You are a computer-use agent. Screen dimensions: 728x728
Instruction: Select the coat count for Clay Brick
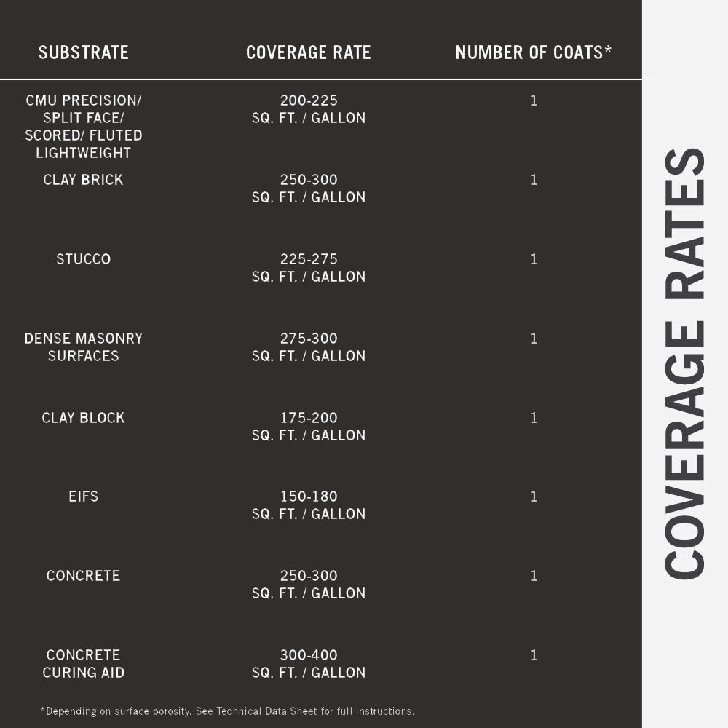534,180
